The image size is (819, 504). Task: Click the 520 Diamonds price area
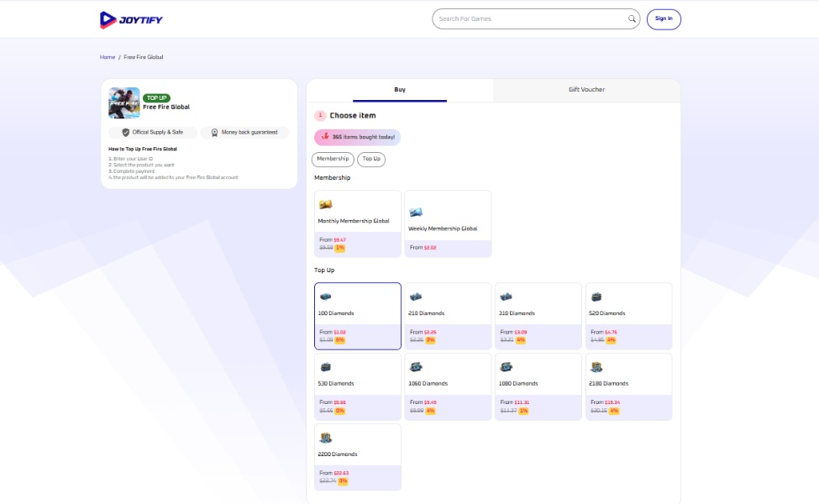pos(629,336)
